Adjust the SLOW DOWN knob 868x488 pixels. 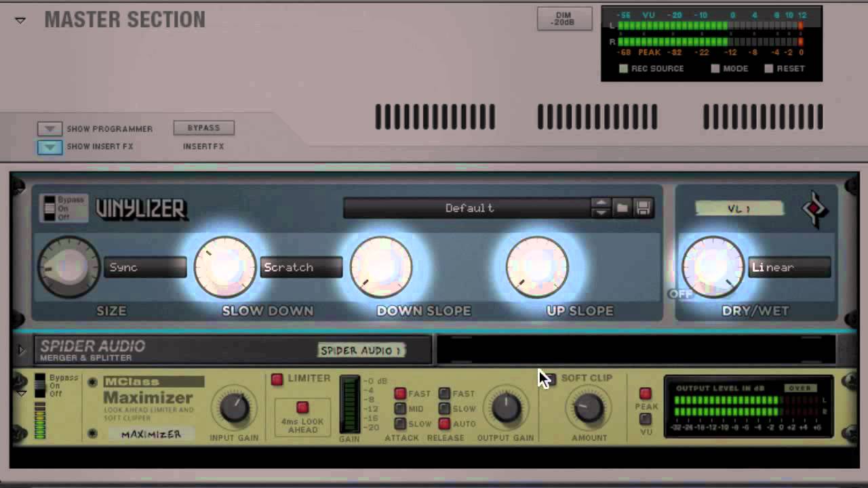point(224,267)
